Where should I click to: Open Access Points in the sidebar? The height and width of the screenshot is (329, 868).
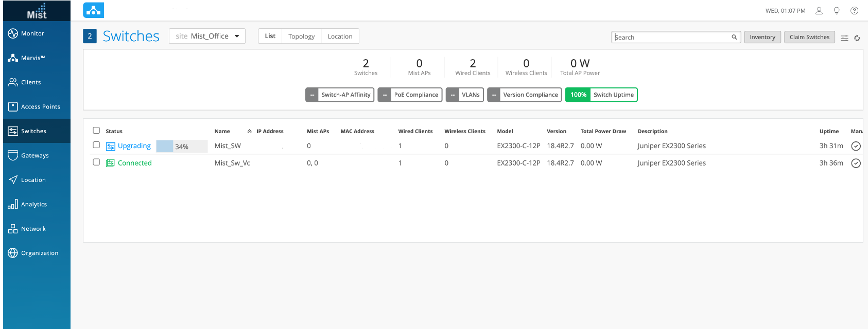[x=37, y=106]
